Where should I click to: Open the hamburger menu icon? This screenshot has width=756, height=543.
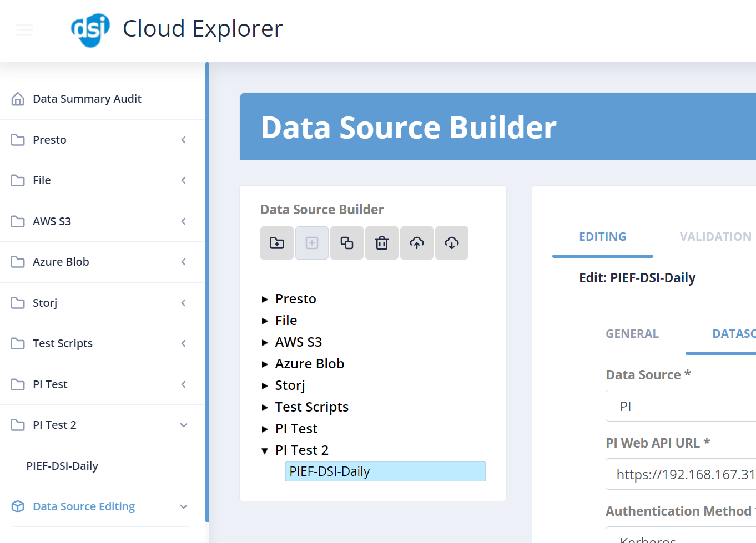click(24, 30)
